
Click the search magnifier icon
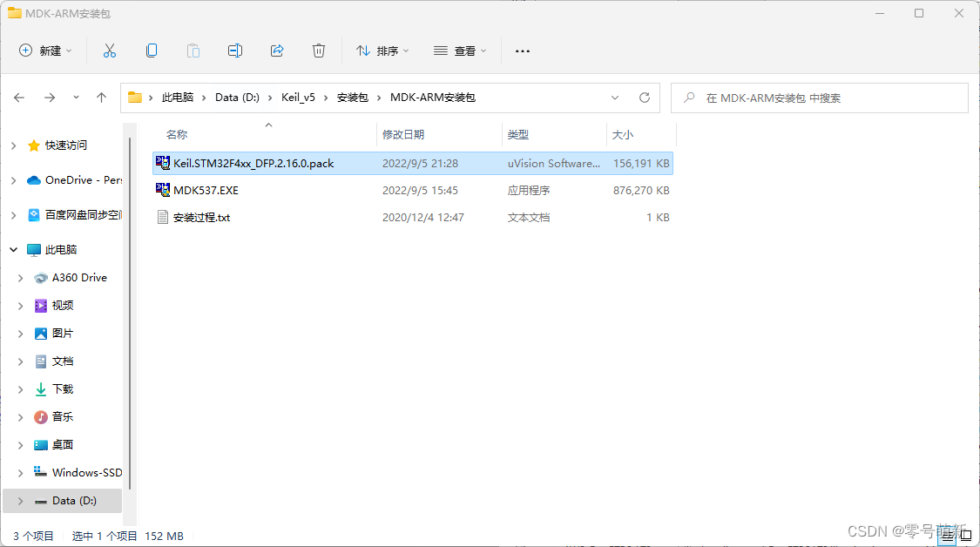click(689, 98)
